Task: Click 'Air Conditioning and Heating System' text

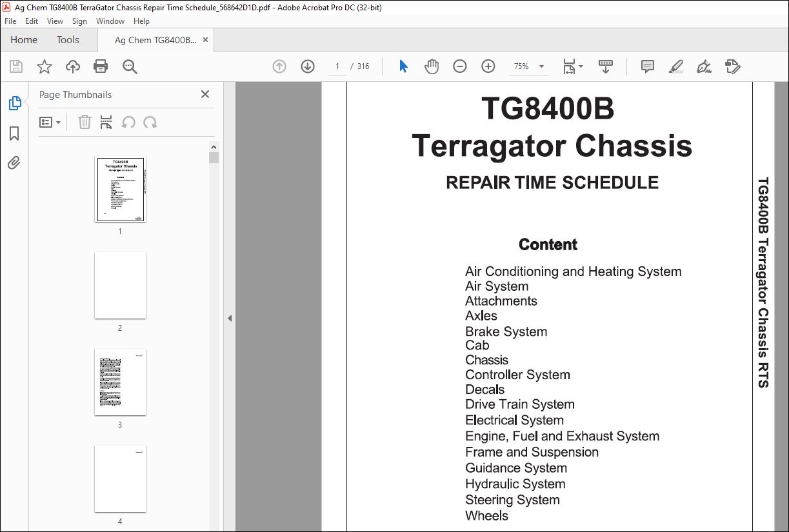Action: [573, 271]
